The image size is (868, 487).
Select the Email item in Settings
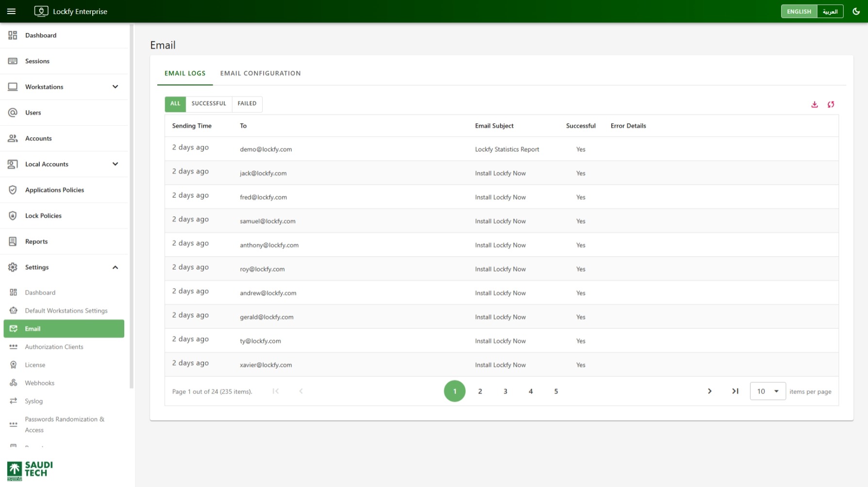tap(64, 328)
